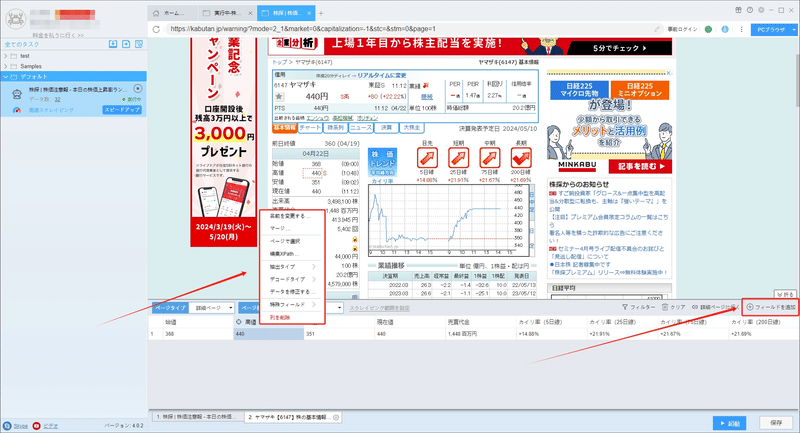
Task: Click the import task icon beside 全てのタスク
Action: pos(113,44)
